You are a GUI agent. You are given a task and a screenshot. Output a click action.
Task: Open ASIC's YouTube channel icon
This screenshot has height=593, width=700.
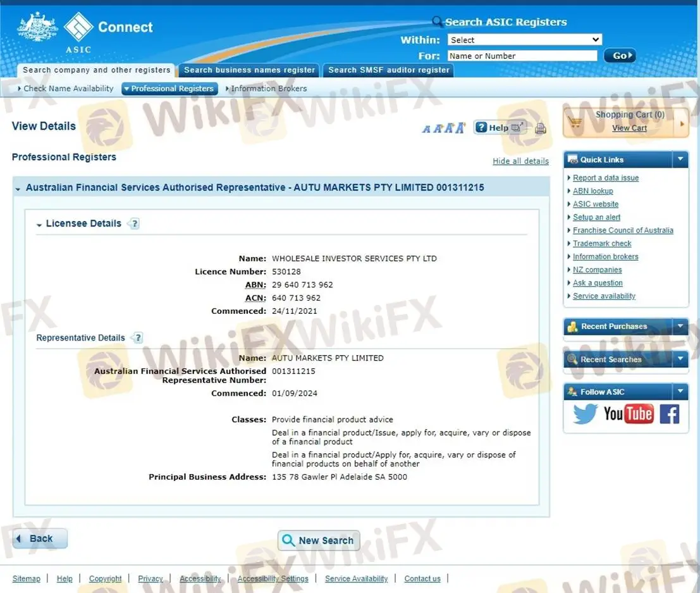pyautogui.click(x=628, y=414)
